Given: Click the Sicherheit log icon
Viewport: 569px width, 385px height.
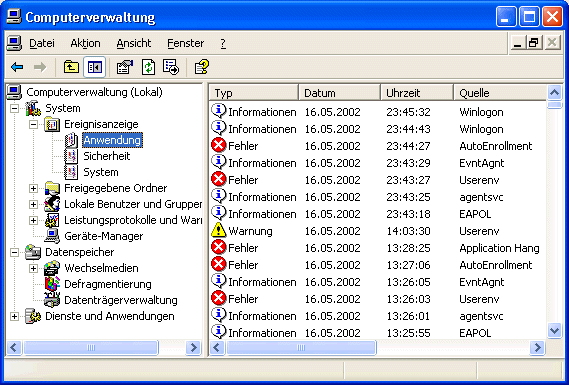Looking at the screenshot, I should click(x=71, y=156).
